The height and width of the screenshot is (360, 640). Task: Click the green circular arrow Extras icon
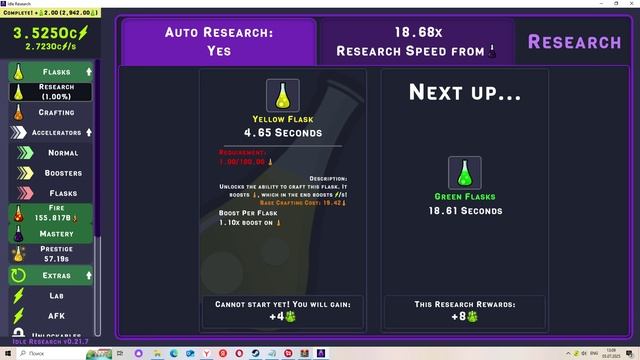pyautogui.click(x=18, y=276)
